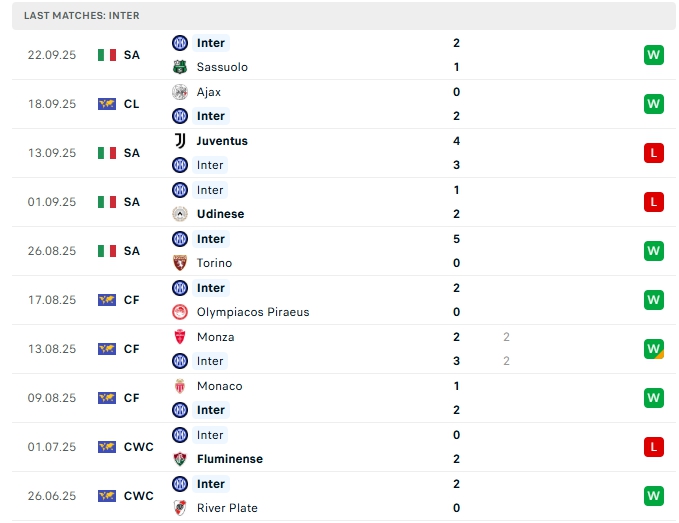The height and width of the screenshot is (523, 679).
Task: Click the Ajax club crest icon
Action: coord(180,92)
